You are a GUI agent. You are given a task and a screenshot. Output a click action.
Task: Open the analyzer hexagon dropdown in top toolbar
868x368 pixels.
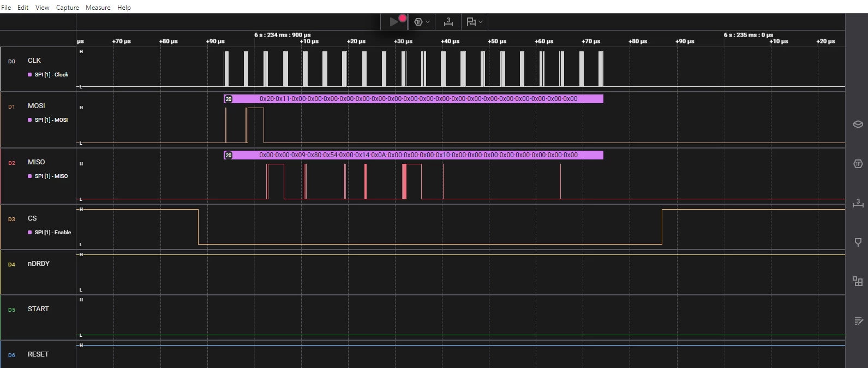tap(422, 22)
